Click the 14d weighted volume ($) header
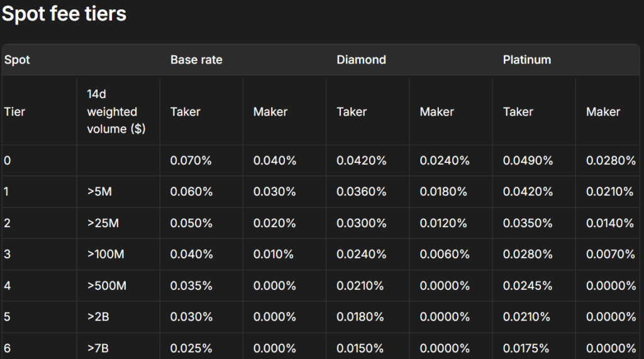644x359 pixels. [x=113, y=112]
